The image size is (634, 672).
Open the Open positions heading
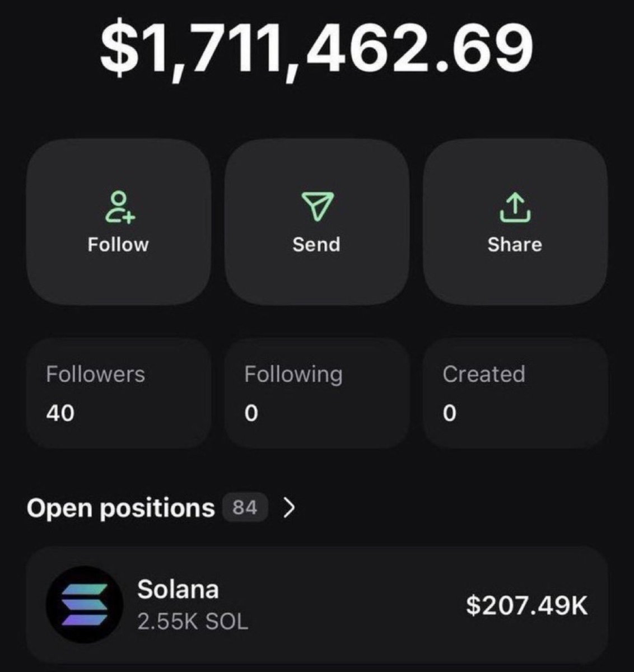coord(120,508)
